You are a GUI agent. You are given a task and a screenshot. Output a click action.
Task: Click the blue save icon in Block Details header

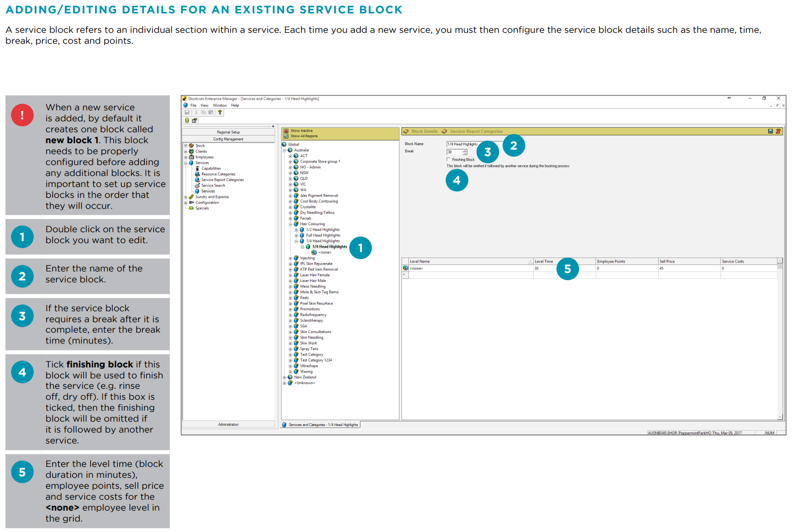click(x=771, y=131)
